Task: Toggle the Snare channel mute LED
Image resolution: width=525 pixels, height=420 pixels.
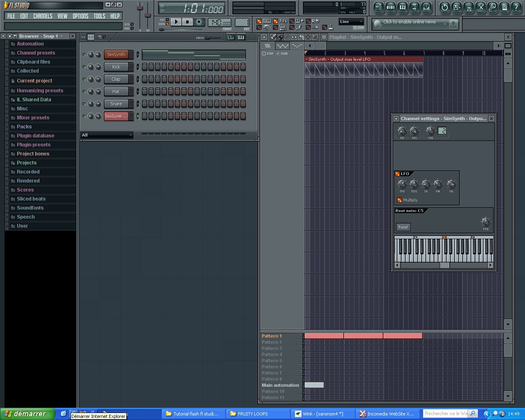Action: tap(84, 104)
